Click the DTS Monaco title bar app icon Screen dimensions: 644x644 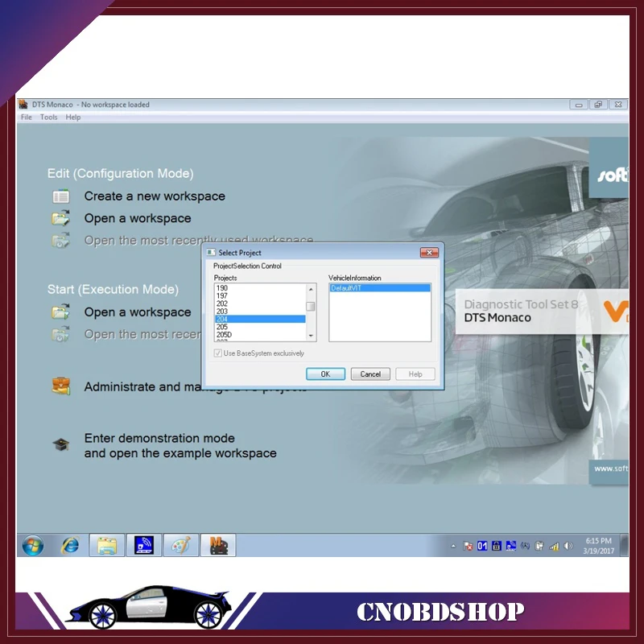point(23,105)
